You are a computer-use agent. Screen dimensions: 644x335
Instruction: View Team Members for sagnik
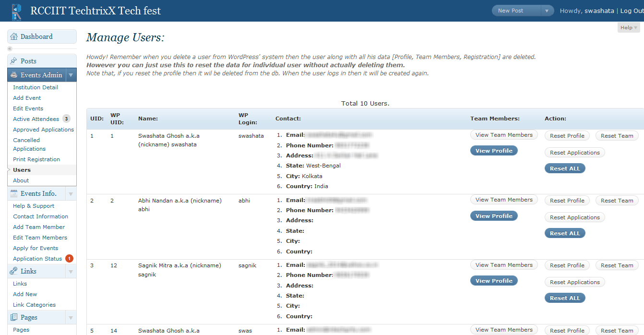(x=504, y=265)
